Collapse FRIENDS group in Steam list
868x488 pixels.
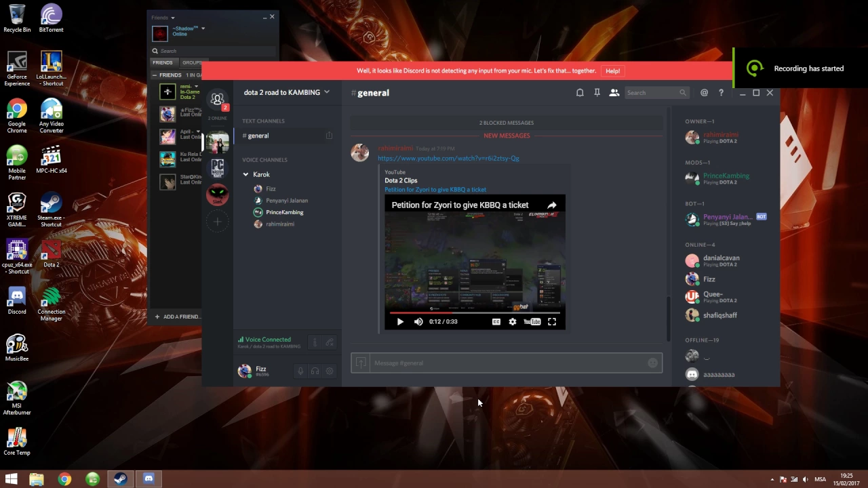(155, 75)
